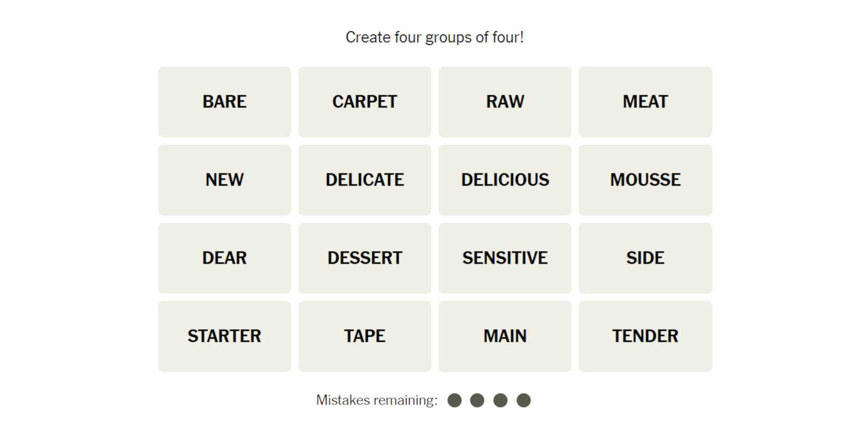Select the MOUSSE word tile
The image size is (868, 434).
pyautogui.click(x=645, y=180)
